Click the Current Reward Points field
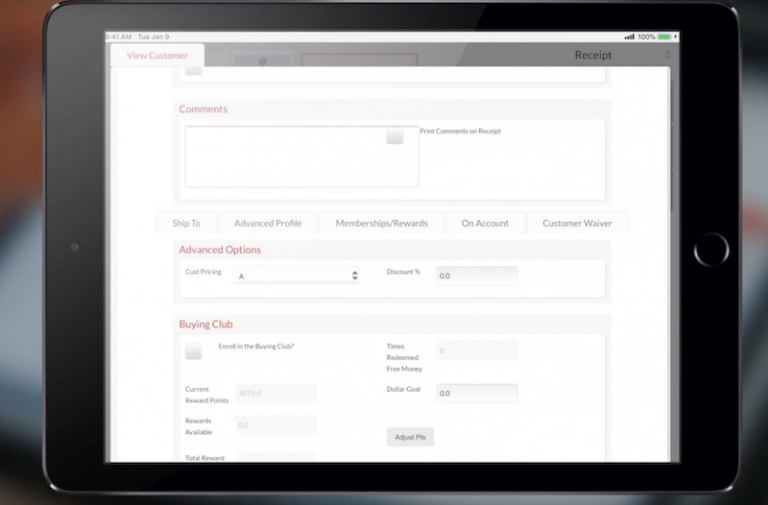 (275, 393)
